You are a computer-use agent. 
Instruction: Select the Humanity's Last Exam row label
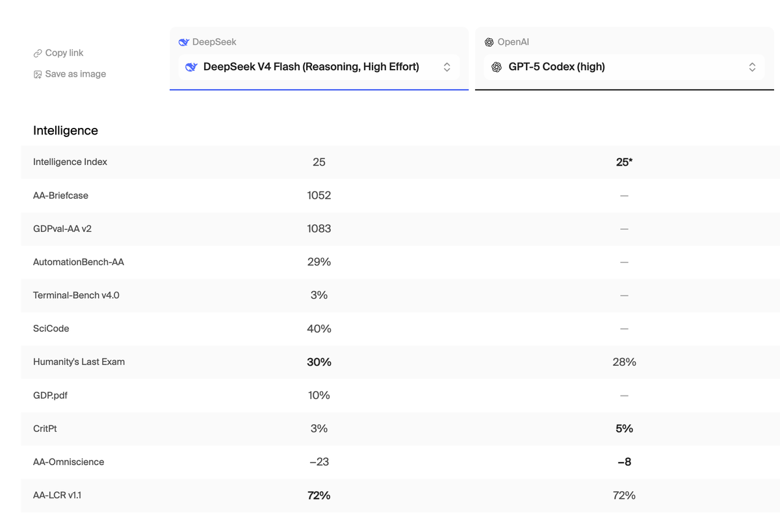coord(79,362)
